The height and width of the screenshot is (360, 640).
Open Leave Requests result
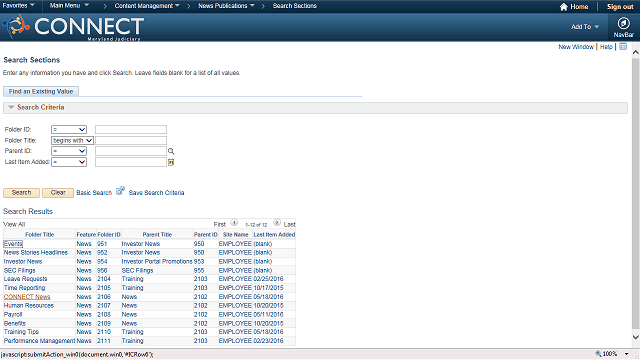[25, 279]
